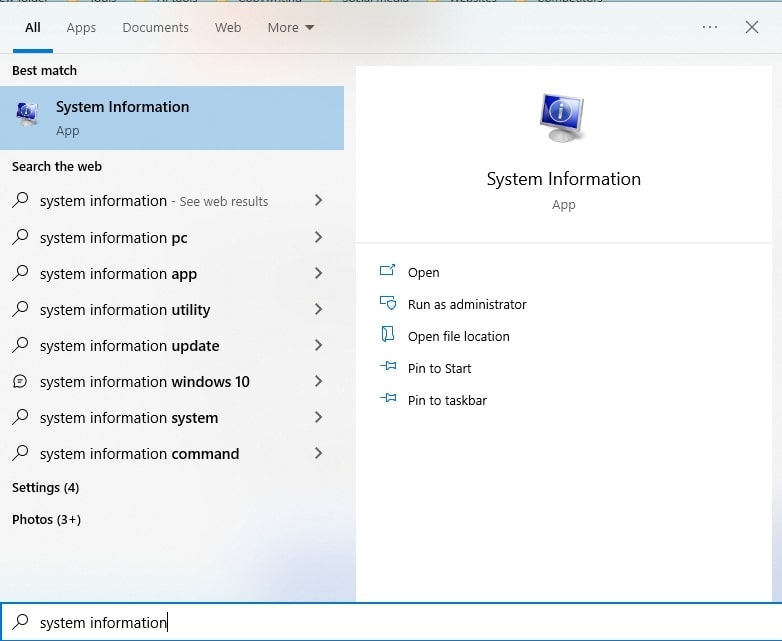The image size is (782, 641).
Task: Click the Open file location icon
Action: pyautogui.click(x=388, y=335)
